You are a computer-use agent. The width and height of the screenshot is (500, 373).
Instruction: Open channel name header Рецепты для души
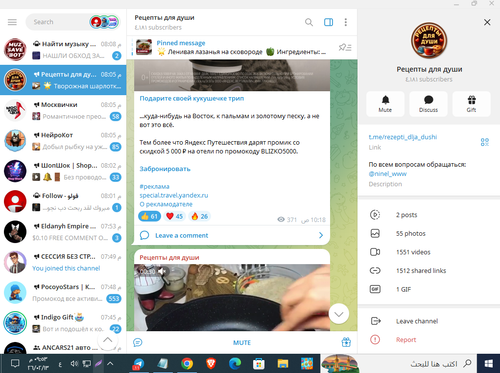[x=164, y=18]
